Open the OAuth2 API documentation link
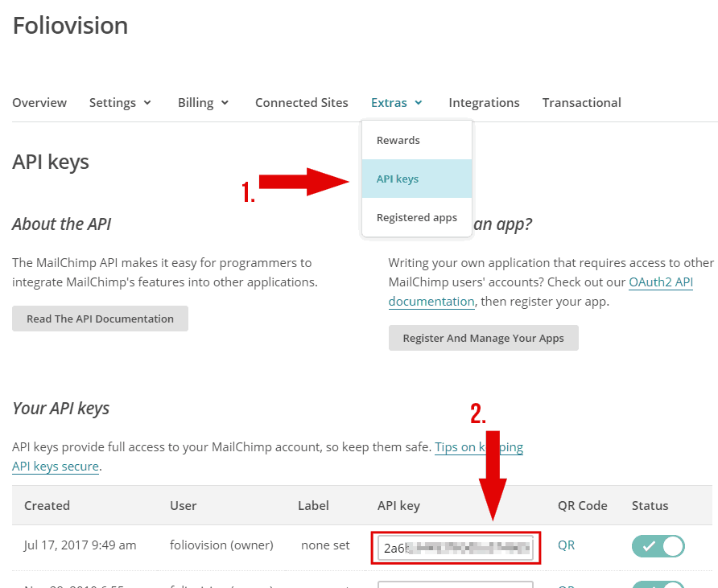 (x=660, y=282)
